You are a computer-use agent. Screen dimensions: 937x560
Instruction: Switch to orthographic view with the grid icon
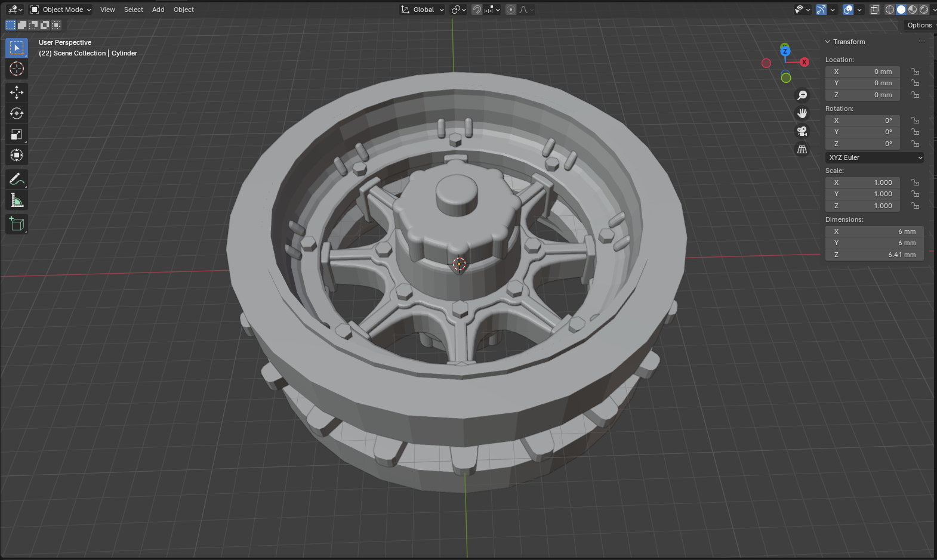coord(802,149)
